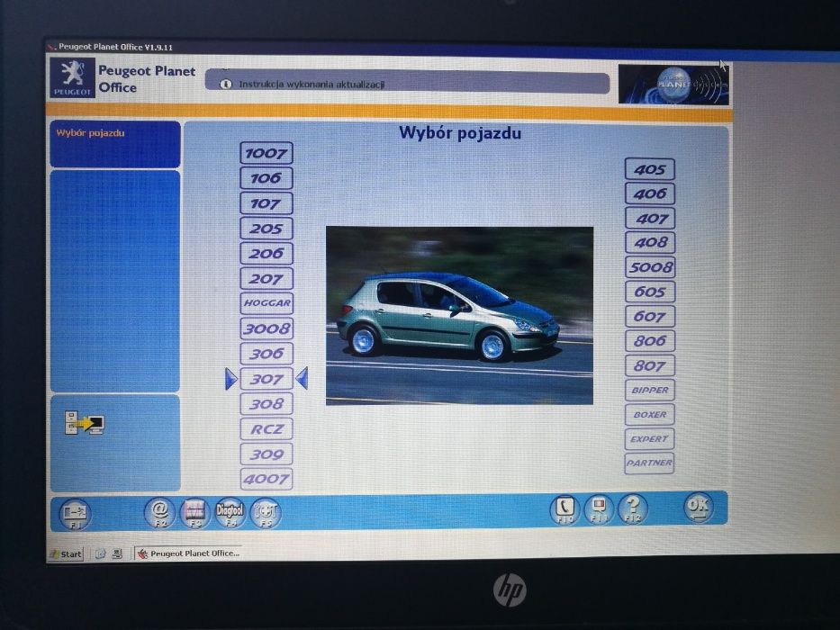
Task: Click the F5 toolbar icon
Action: pos(266,513)
